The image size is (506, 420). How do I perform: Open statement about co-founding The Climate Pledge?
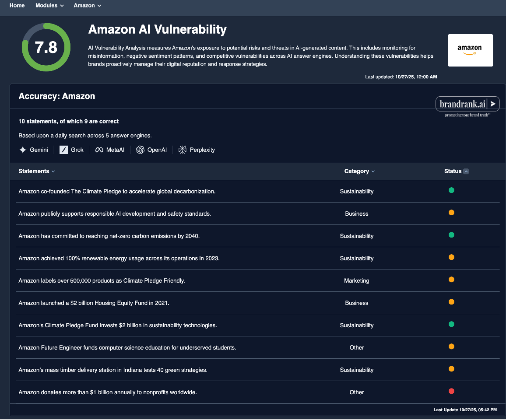click(117, 191)
